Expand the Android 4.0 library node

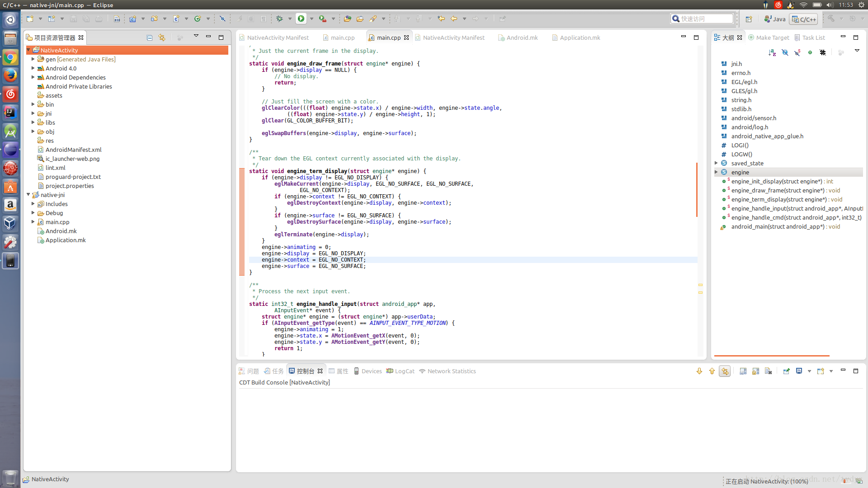(33, 68)
